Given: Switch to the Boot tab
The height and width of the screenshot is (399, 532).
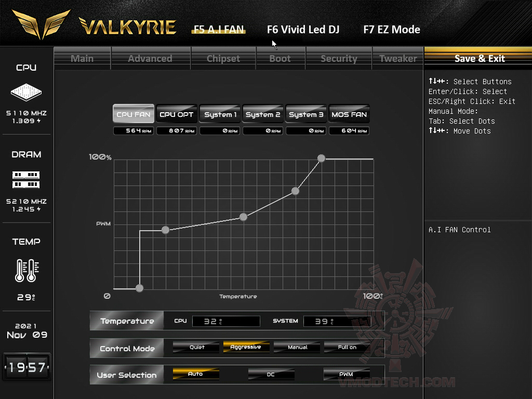Looking at the screenshot, I should [x=280, y=58].
